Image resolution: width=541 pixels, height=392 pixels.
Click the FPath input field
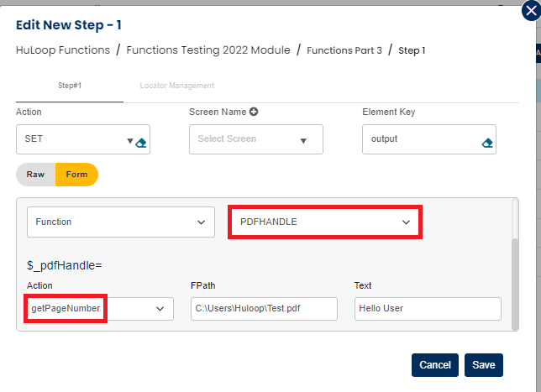click(x=264, y=308)
